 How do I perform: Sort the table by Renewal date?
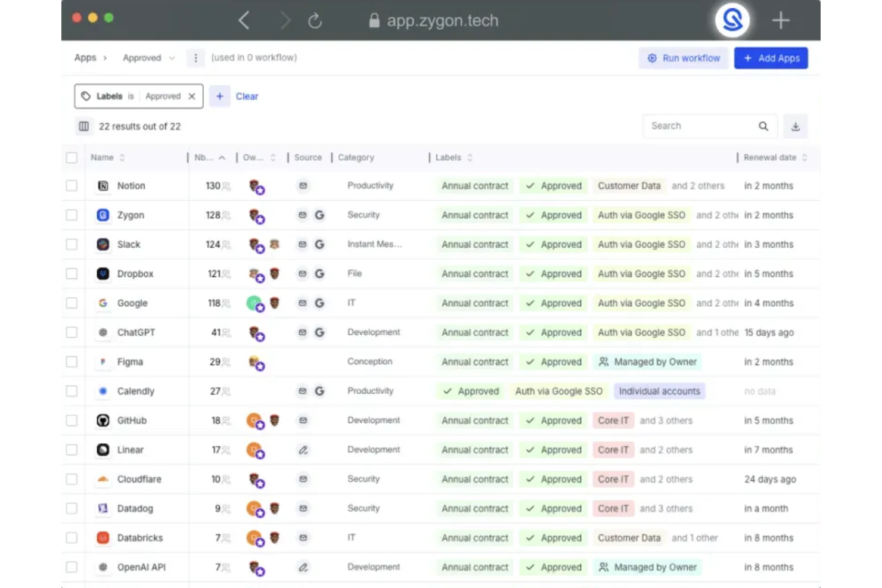tap(804, 157)
